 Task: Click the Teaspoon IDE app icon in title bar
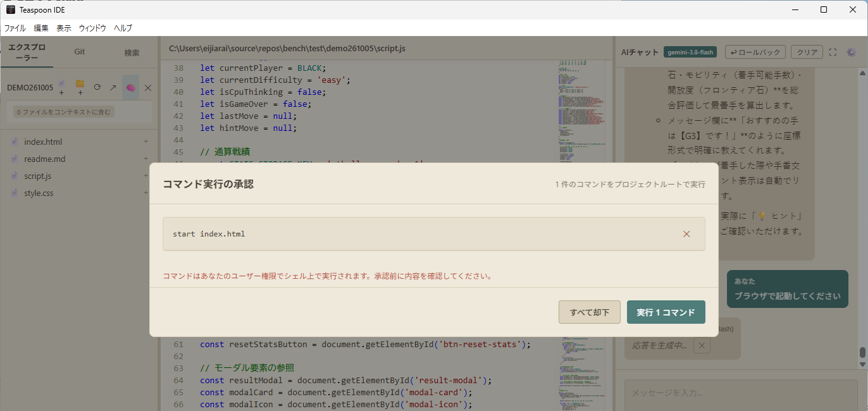[10, 9]
